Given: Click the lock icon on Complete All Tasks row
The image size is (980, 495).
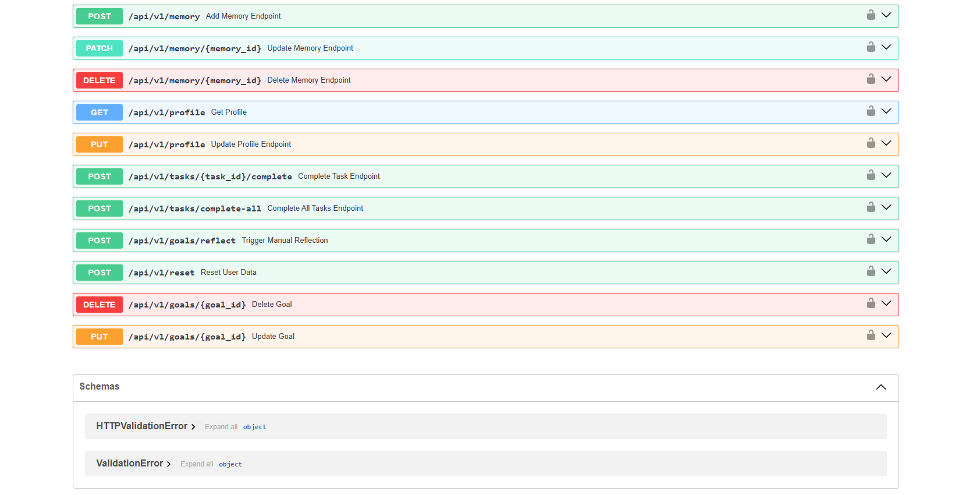Looking at the screenshot, I should click(x=871, y=207).
